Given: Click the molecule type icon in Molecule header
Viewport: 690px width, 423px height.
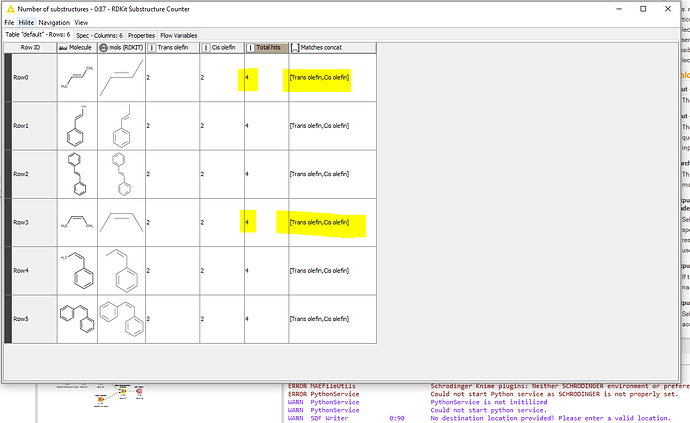Looking at the screenshot, I should 63,48.
